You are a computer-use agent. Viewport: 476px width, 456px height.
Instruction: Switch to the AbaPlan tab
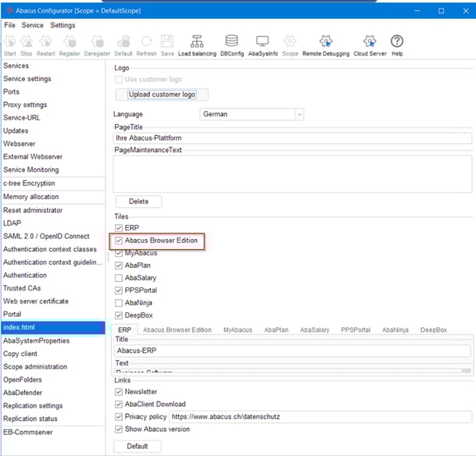pos(276,330)
